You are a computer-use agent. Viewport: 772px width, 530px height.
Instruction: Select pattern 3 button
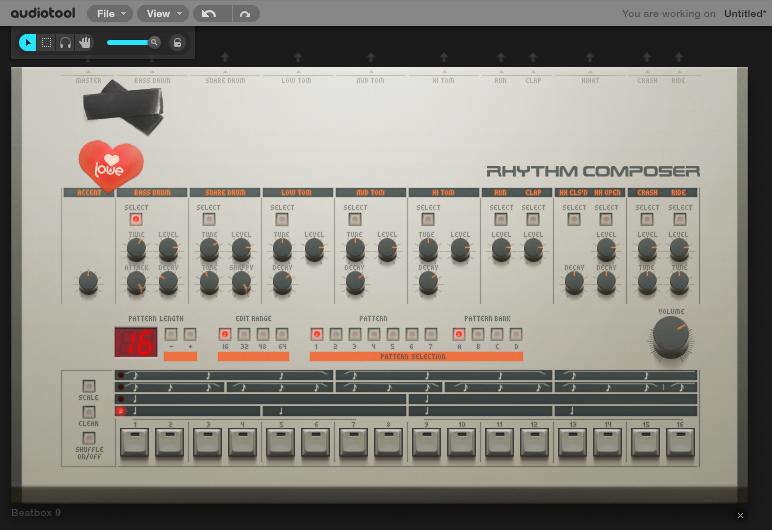pos(354,334)
